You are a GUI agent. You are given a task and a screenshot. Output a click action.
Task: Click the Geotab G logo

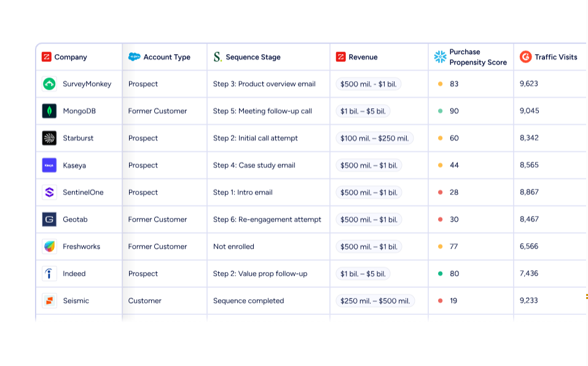click(49, 219)
